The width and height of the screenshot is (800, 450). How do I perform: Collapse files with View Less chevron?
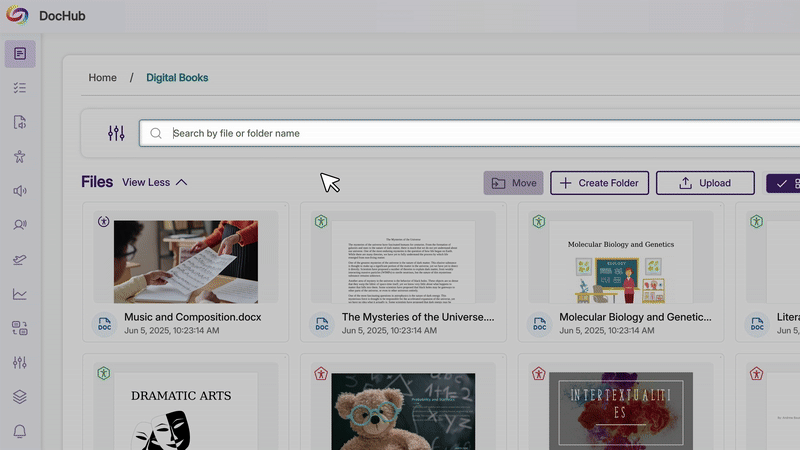coord(181,183)
